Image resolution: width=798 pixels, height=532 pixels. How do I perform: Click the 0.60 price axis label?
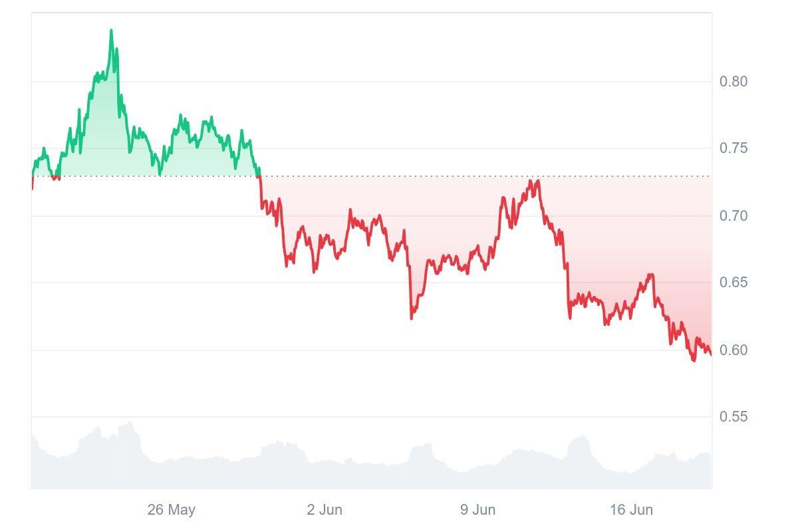coord(733,350)
